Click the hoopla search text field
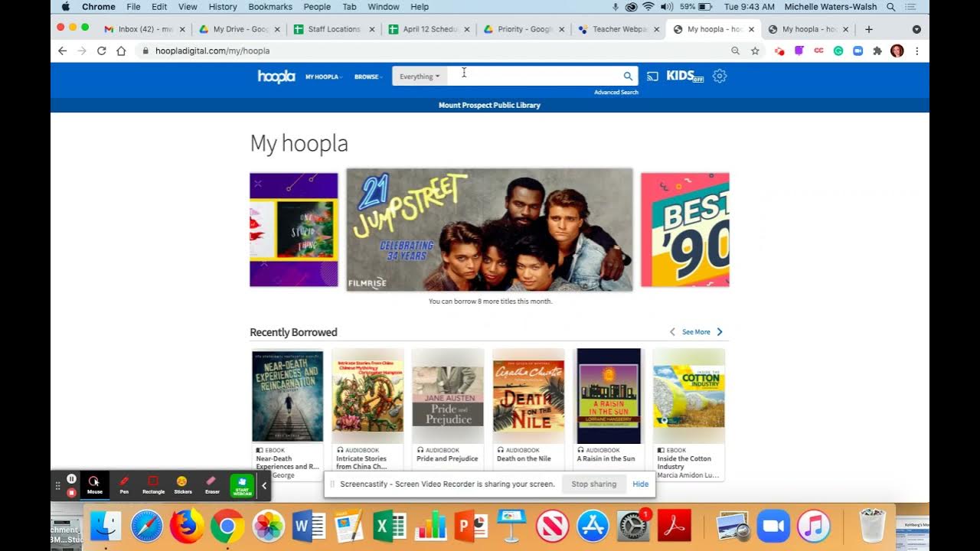This screenshot has width=980, height=551. point(534,77)
